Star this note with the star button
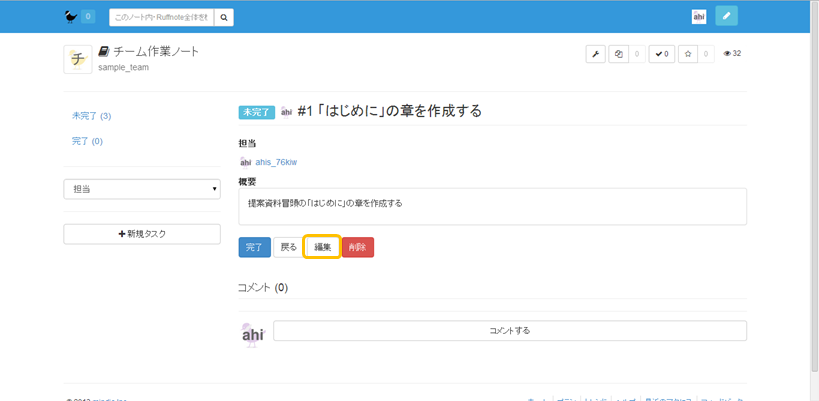This screenshot has width=819, height=401. (x=688, y=54)
